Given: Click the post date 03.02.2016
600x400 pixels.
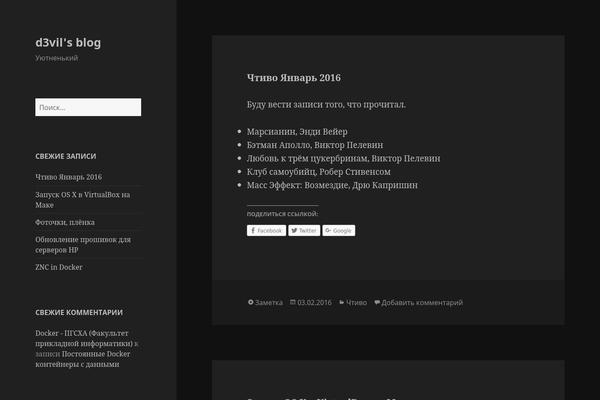Looking at the screenshot, I should (x=313, y=302).
